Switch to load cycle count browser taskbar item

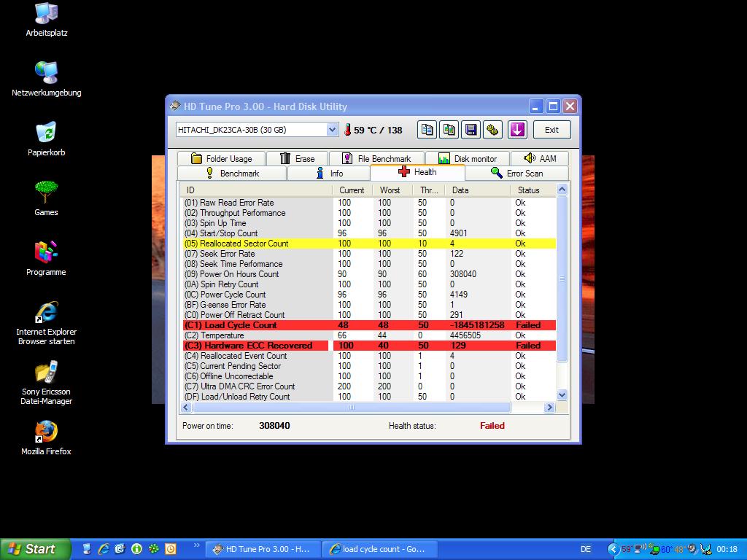pos(376,549)
